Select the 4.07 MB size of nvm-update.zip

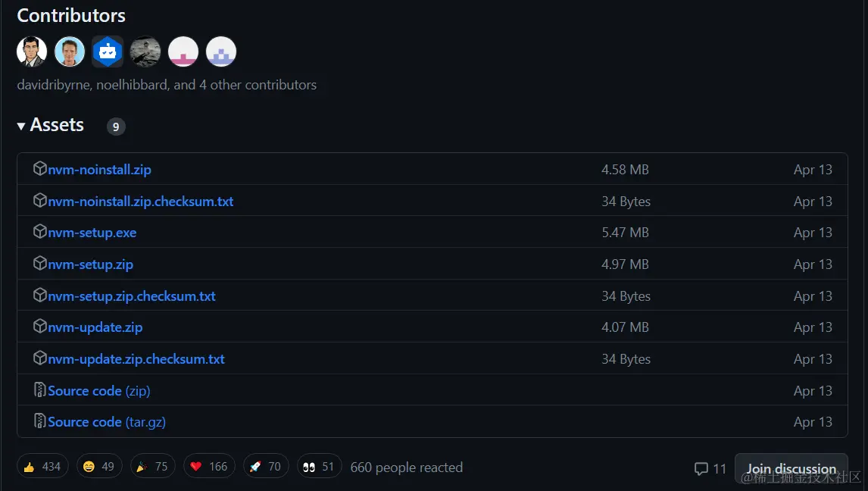tap(625, 327)
